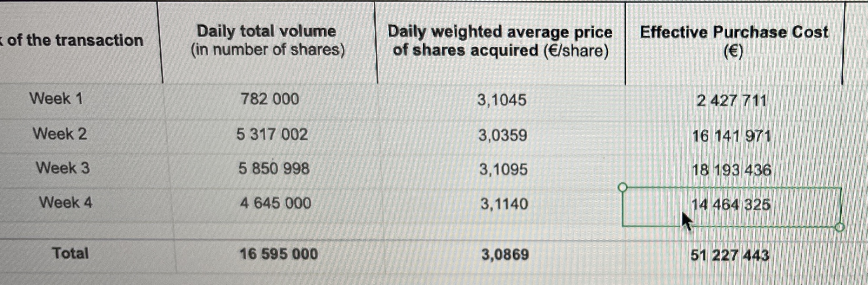Viewport: 868px width, 285px height.
Task: Click the cell containing 782 000
Action: pos(270,99)
